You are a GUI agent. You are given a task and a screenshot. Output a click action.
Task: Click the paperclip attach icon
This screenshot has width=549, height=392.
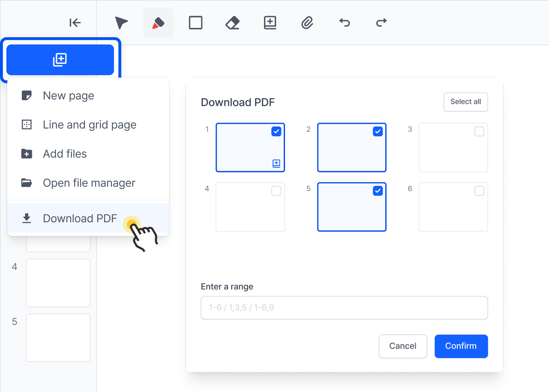[x=307, y=23]
